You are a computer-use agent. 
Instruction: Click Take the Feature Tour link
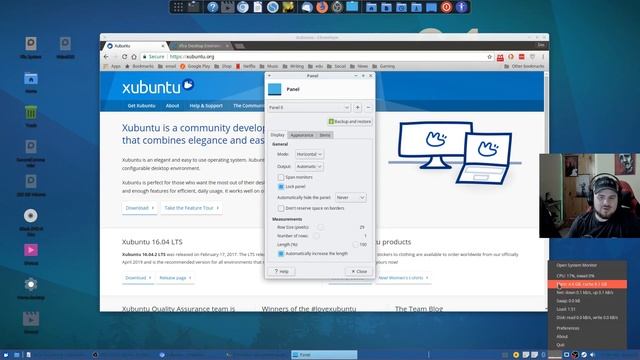coord(191,208)
